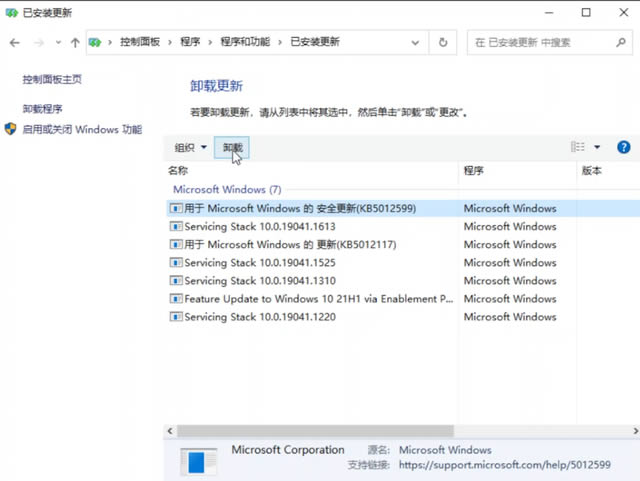The image size is (640, 481).
Task: Select the KB5012599 security update row
Action: pos(403,208)
